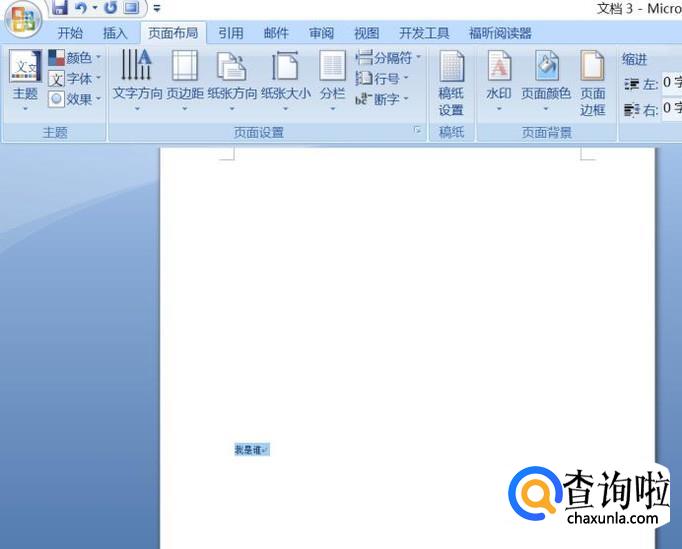682x549 pixels.
Task: Open the 页面颜色 page color menu
Action: pyautogui.click(x=545, y=80)
